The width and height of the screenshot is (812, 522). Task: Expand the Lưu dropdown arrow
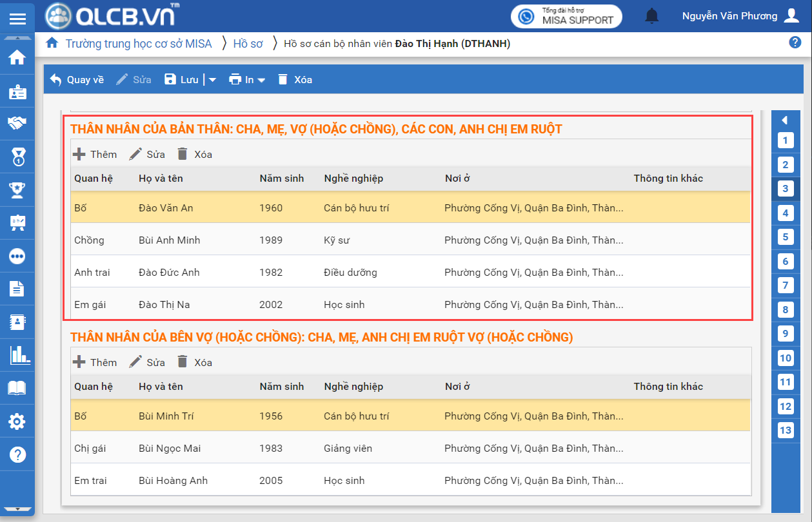pyautogui.click(x=212, y=80)
